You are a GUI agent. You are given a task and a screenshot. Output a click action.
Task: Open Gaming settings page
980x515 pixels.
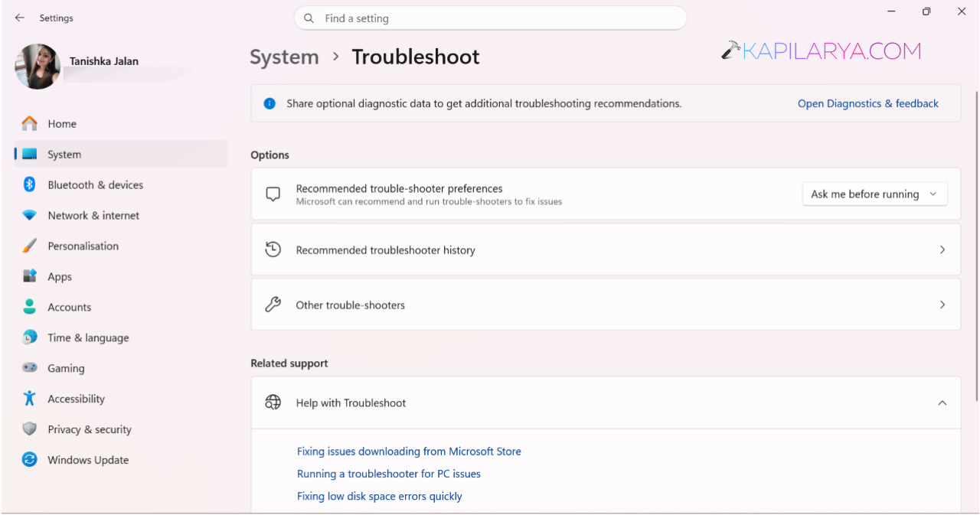(121, 368)
